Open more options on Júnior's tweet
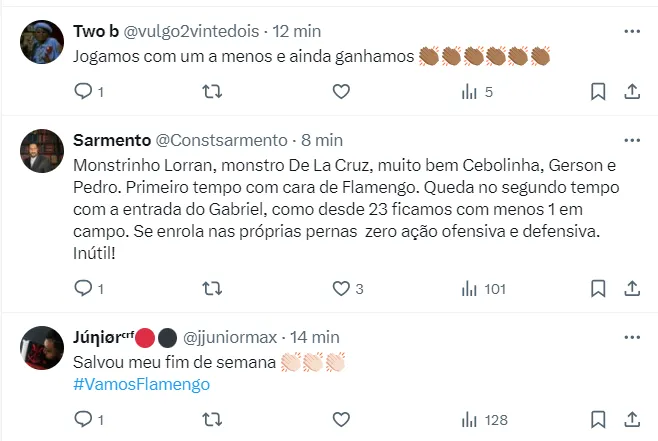 click(x=631, y=337)
